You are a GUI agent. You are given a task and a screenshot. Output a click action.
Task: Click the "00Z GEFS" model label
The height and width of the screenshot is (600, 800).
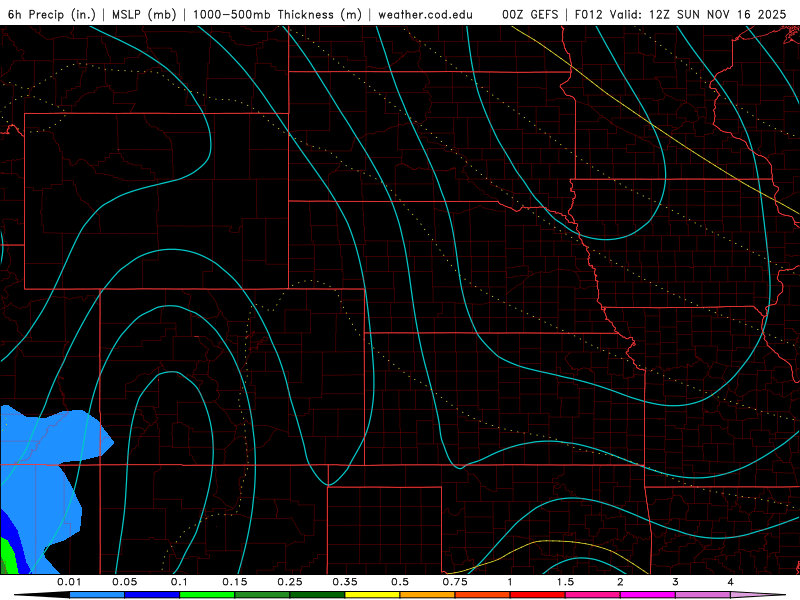point(530,14)
